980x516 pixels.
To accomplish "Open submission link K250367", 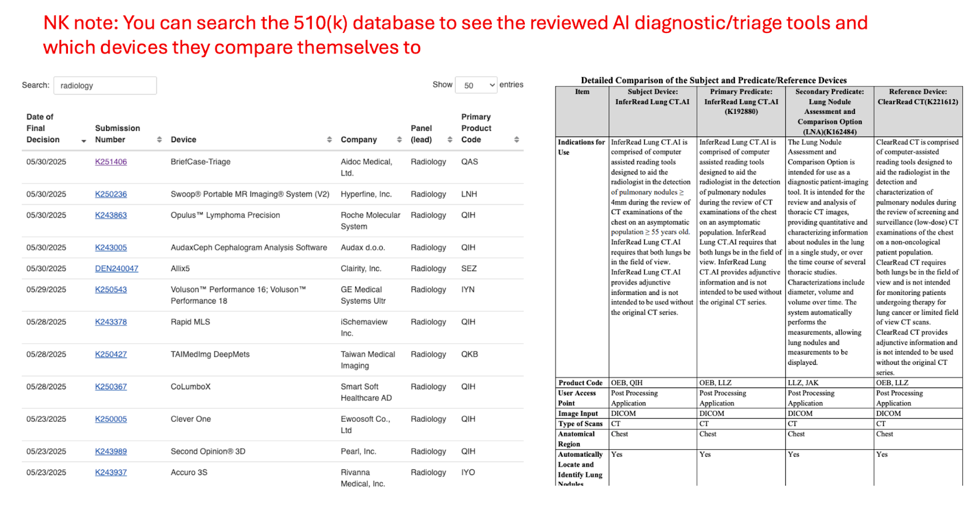I will [111, 386].
